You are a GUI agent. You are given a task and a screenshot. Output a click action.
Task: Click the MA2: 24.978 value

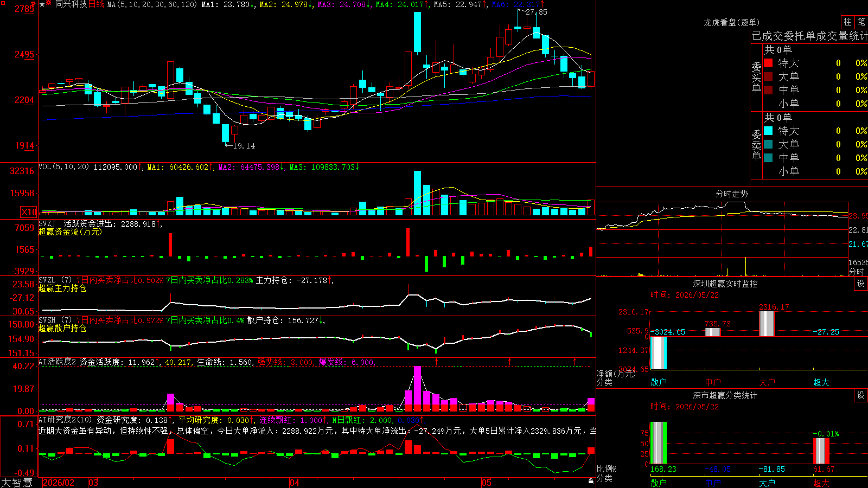[286, 4]
